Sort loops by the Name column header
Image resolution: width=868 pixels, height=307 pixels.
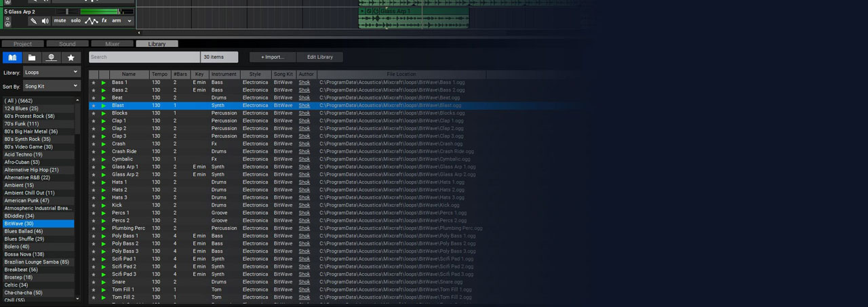coord(129,74)
